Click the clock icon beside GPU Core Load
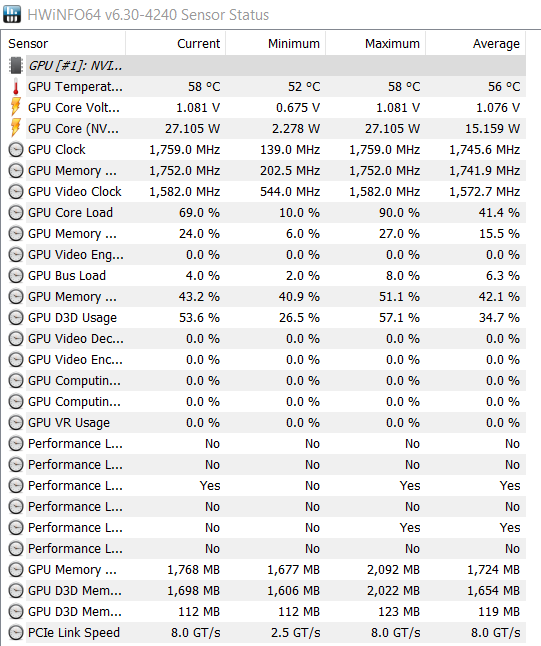 coord(16,213)
